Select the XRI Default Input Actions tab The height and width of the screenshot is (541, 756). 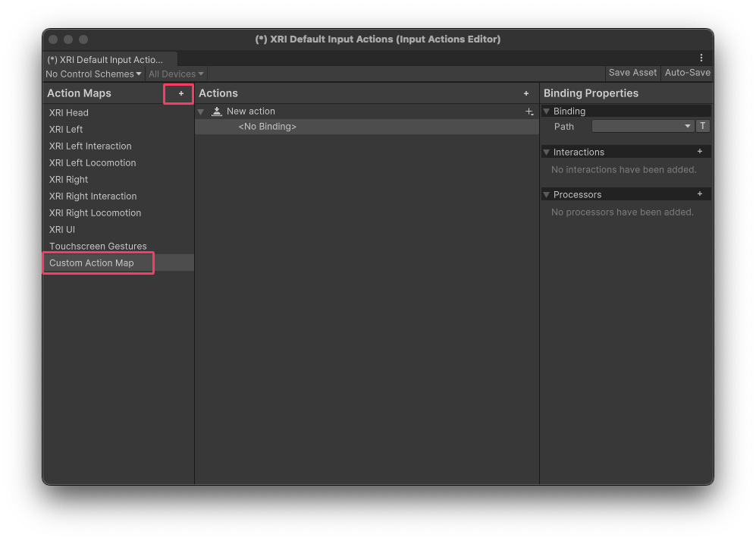pyautogui.click(x=110, y=59)
